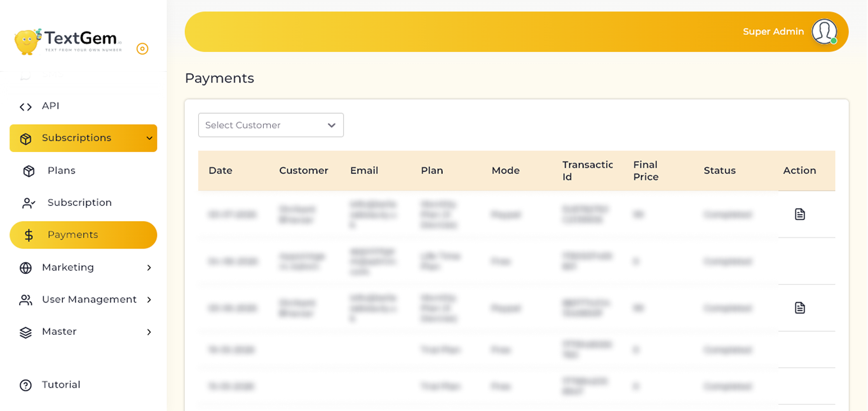This screenshot has width=868, height=411.
Task: Click the Date column header
Action: pyautogui.click(x=220, y=171)
